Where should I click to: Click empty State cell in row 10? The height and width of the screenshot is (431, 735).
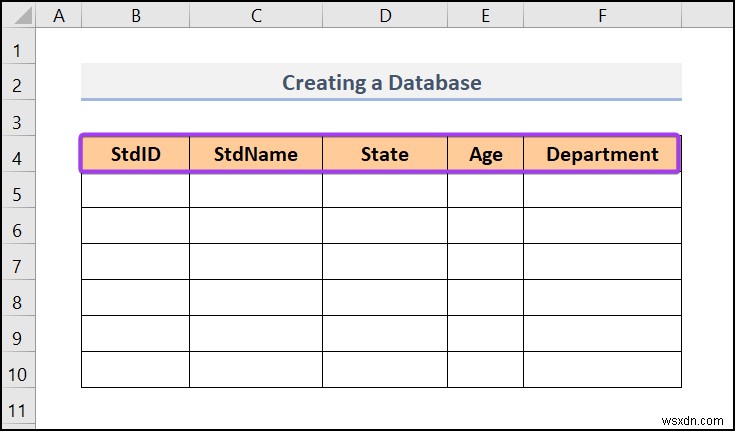tap(385, 369)
